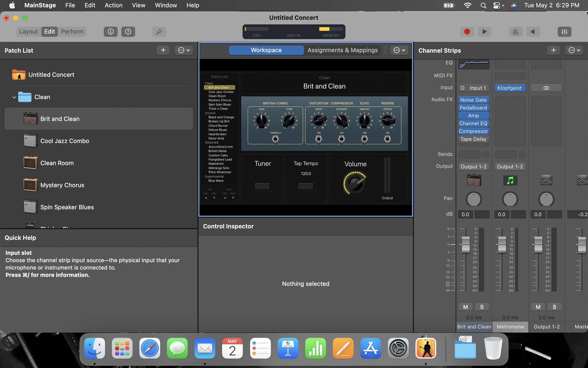Open Safari from the Dock
Image resolution: width=588 pixels, height=368 pixels.
tap(150, 348)
